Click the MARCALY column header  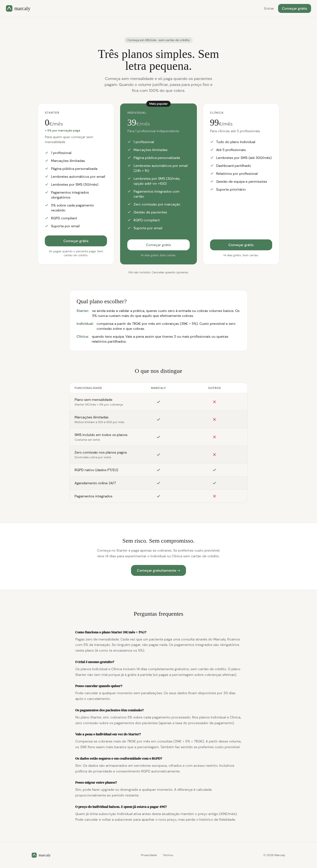[x=158, y=388]
